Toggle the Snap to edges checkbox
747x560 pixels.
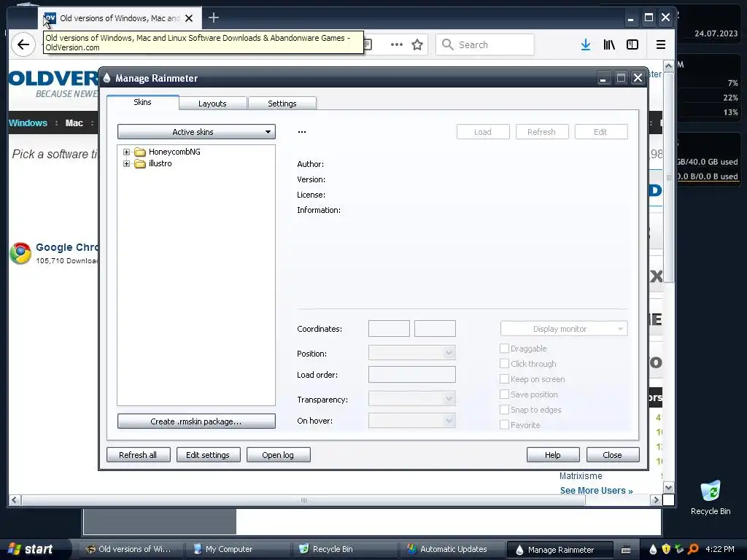[504, 410]
